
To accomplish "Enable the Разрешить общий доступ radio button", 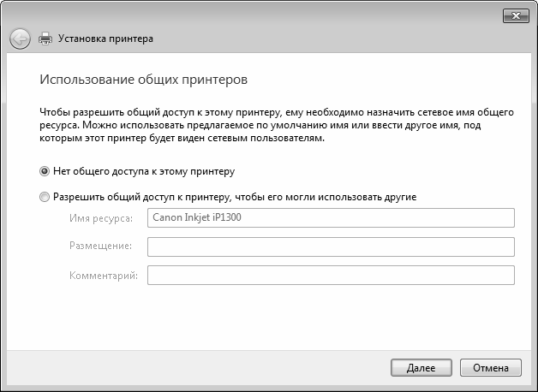I will point(45,197).
